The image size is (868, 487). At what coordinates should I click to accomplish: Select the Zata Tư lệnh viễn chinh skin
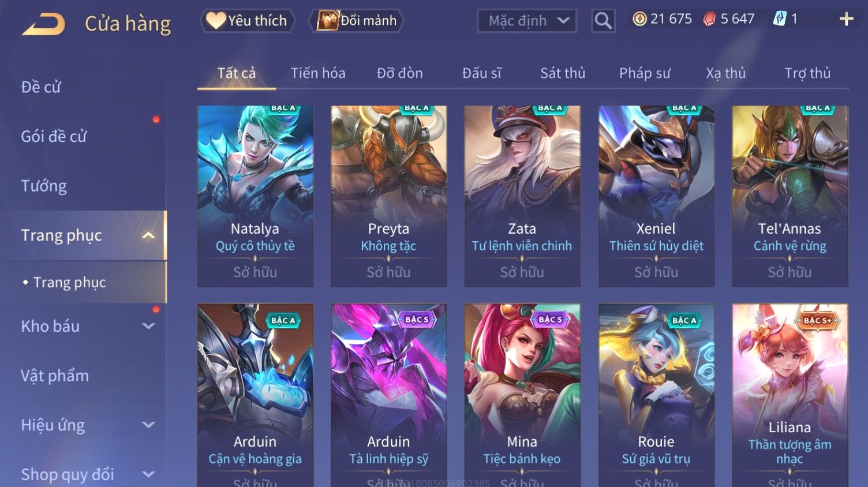click(522, 196)
